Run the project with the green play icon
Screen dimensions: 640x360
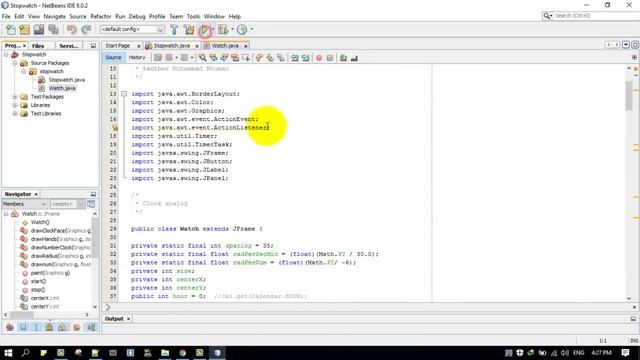[204, 30]
